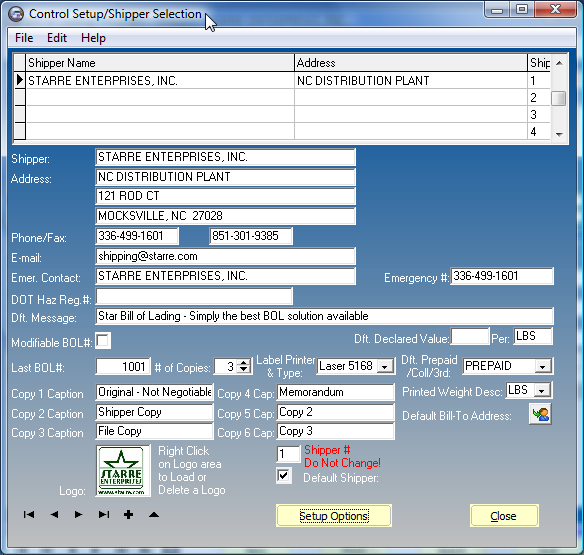Open the File menu

click(24, 38)
